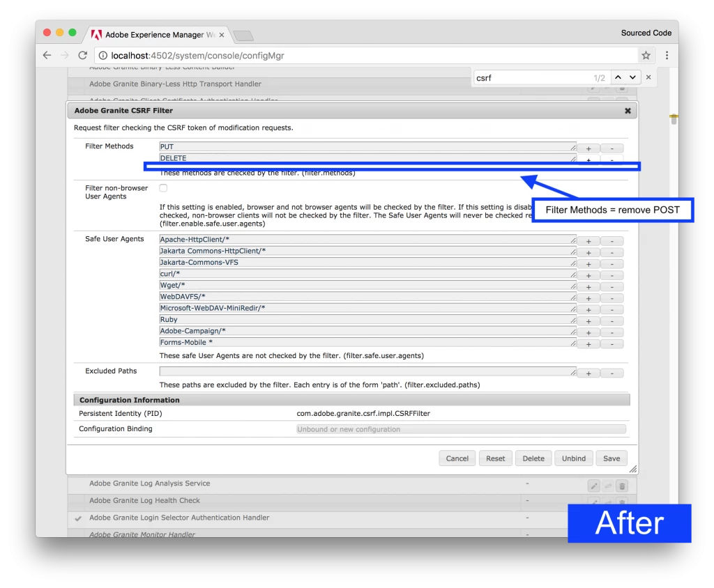Screen dimensions: 714x588
Task: Remove the Adobe-Campaign/* agent
Action: (x=612, y=333)
